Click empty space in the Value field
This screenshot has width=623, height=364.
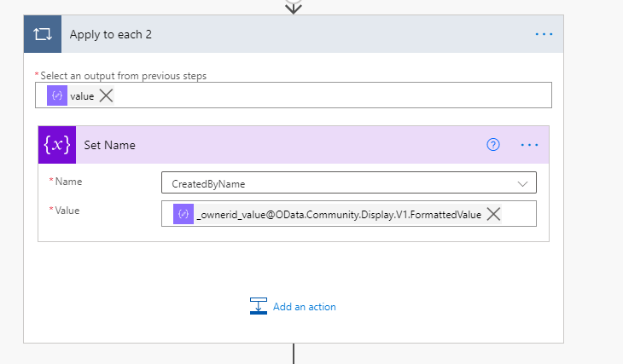519,214
